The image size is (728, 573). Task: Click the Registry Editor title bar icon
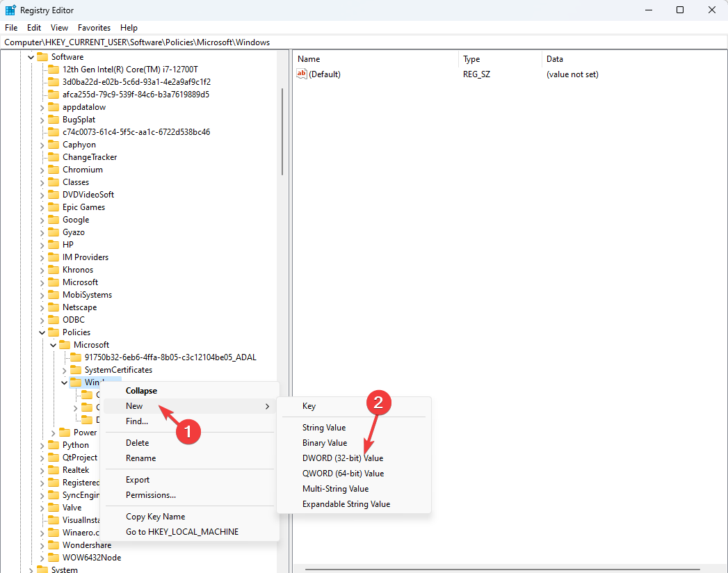[x=10, y=10]
